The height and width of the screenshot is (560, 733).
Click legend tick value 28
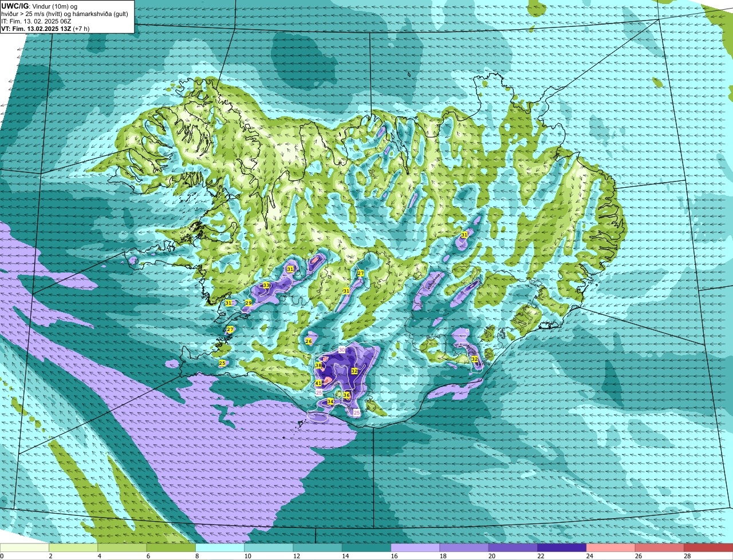pyautogui.click(x=686, y=556)
